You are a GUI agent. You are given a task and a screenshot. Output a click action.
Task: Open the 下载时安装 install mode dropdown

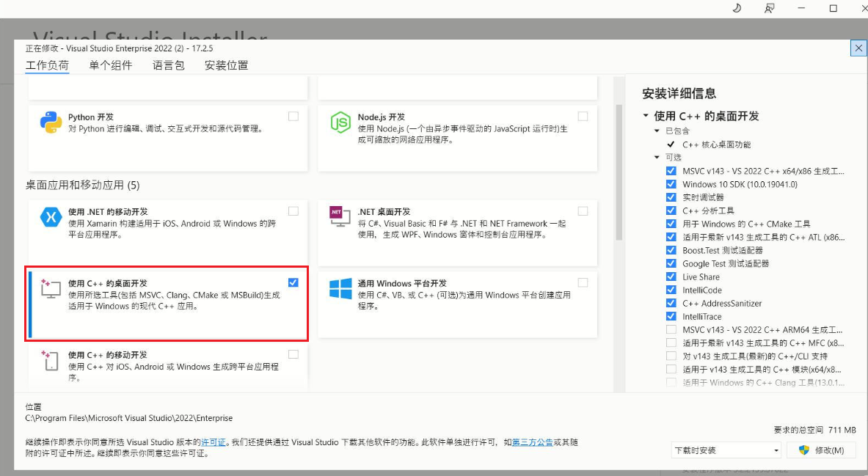(726, 450)
